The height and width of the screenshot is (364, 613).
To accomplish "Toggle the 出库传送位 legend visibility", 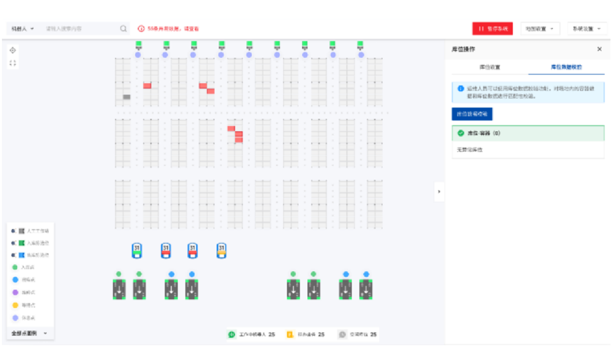I will click(x=14, y=254).
